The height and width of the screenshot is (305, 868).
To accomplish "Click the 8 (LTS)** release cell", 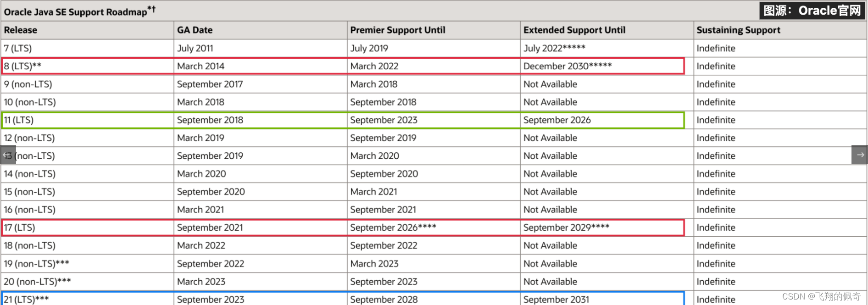I will click(22, 66).
